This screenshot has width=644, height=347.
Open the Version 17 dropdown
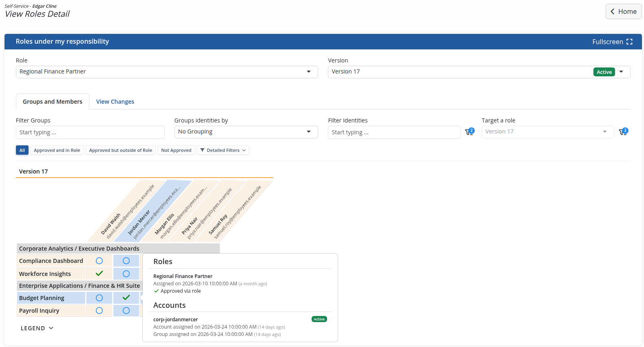click(479, 72)
